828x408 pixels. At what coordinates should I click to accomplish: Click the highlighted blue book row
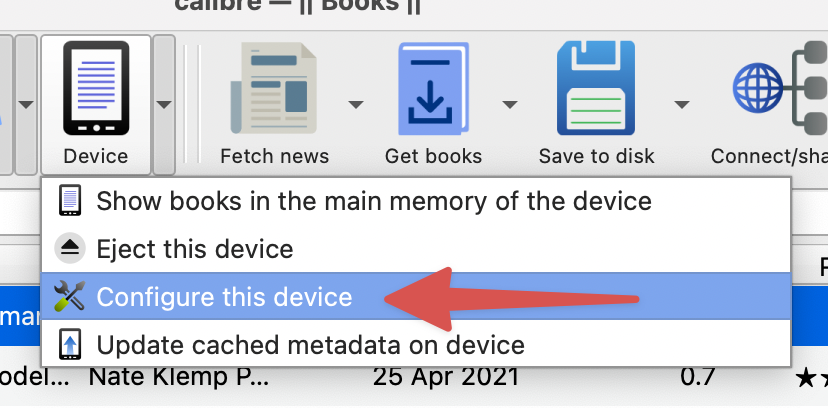coord(18,297)
